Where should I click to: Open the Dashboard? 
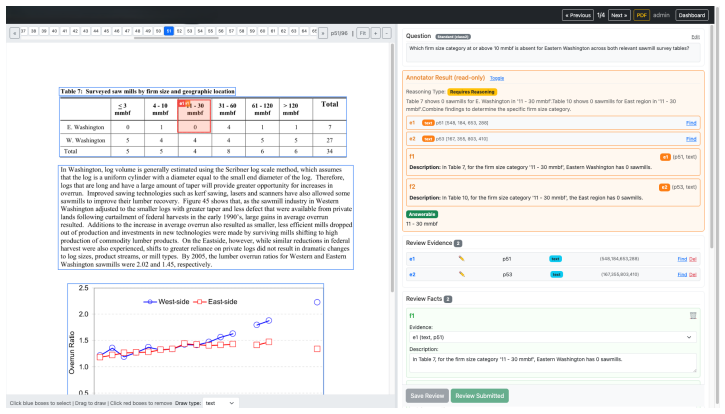(x=692, y=15)
